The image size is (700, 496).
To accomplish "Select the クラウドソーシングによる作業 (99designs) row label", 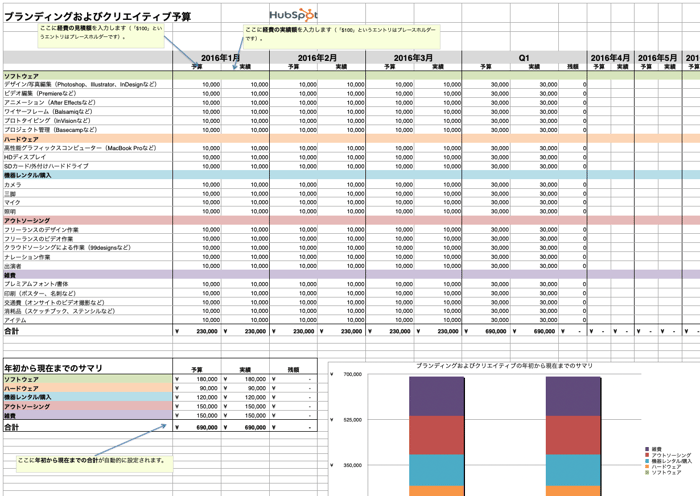I will [67, 248].
